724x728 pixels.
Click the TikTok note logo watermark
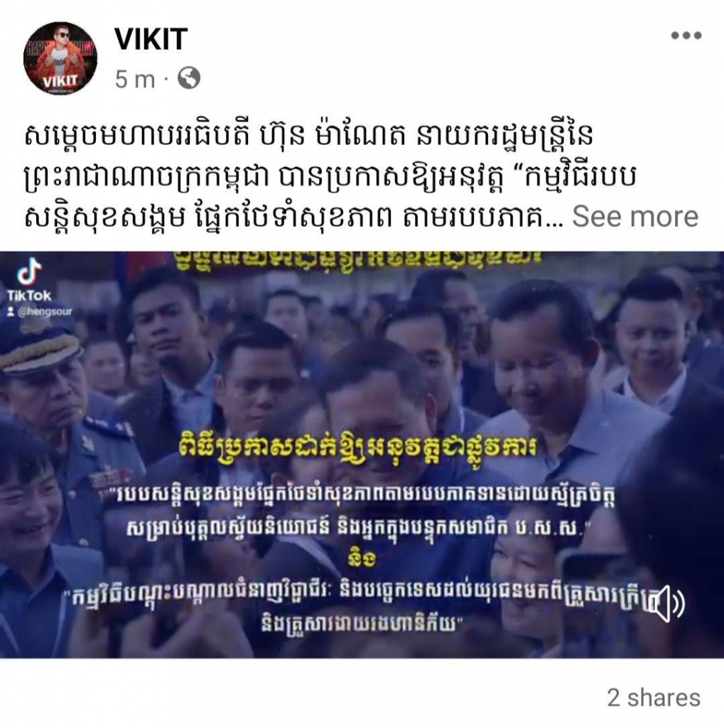(29, 271)
